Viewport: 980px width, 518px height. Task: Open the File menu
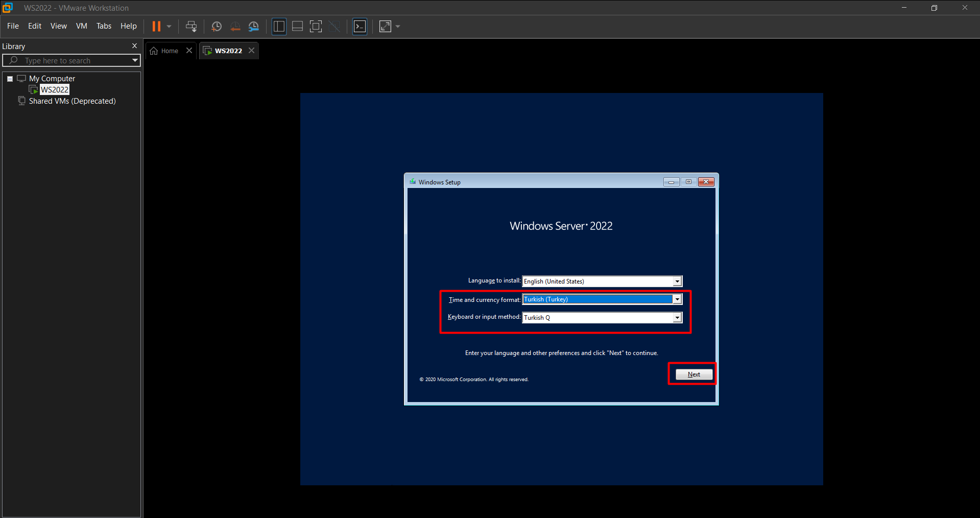[13, 26]
